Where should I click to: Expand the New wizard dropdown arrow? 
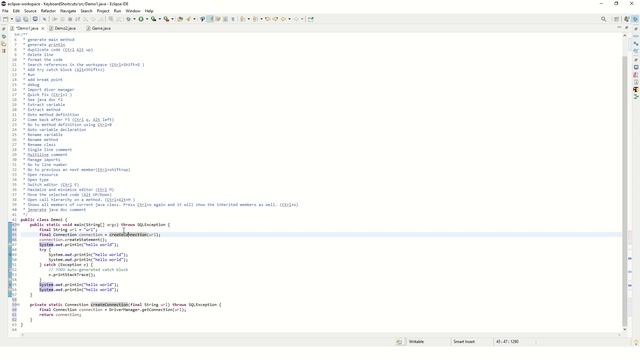coord(11,19)
